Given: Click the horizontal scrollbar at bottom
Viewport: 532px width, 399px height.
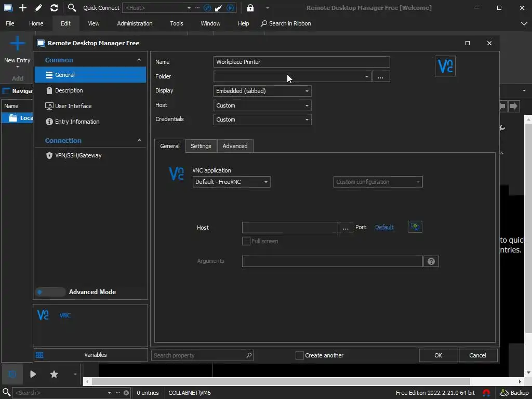Looking at the screenshot, I should [280, 381].
